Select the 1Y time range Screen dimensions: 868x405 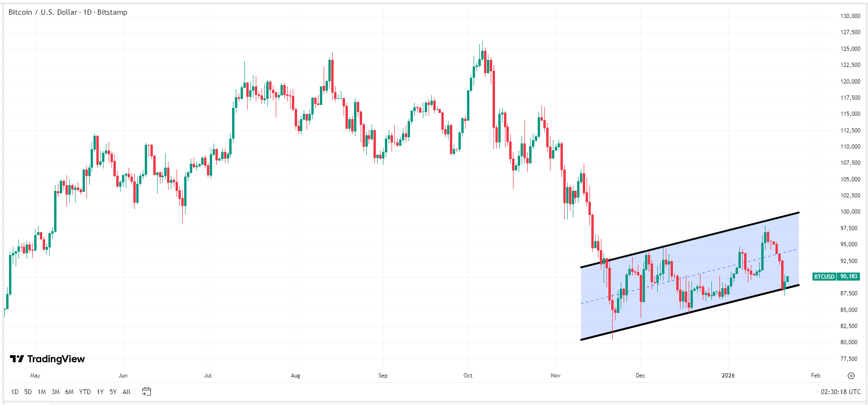[100, 392]
